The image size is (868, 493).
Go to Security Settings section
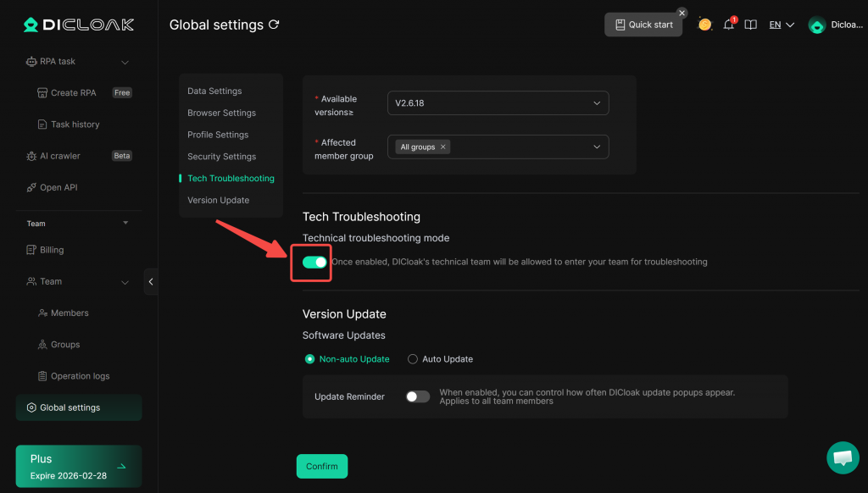click(x=221, y=157)
